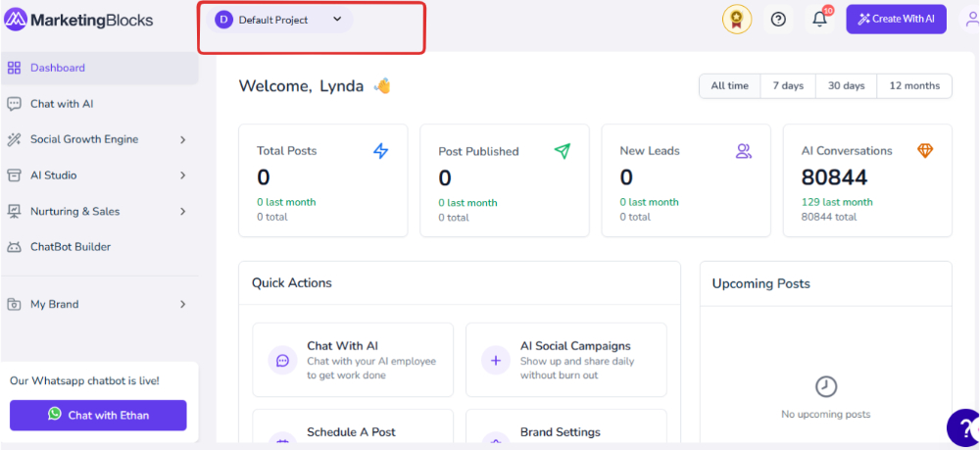
Task: Click the Nurturing & Sales presentation icon
Action: (14, 212)
